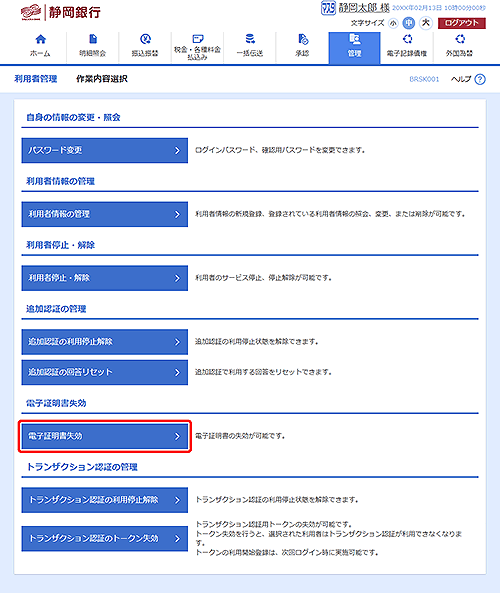Click the ログアウト button
Screen dimensions: 500x593
[x=462, y=23]
